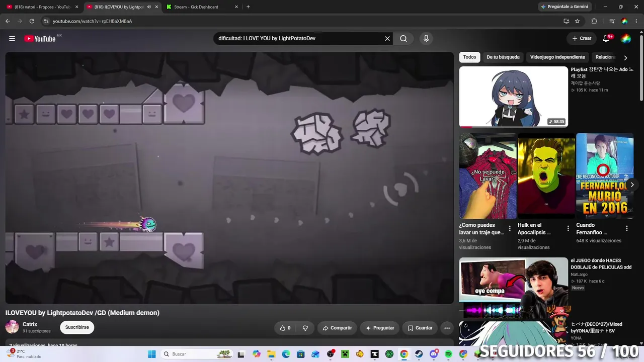Open the lavar un traje short

tap(488, 176)
